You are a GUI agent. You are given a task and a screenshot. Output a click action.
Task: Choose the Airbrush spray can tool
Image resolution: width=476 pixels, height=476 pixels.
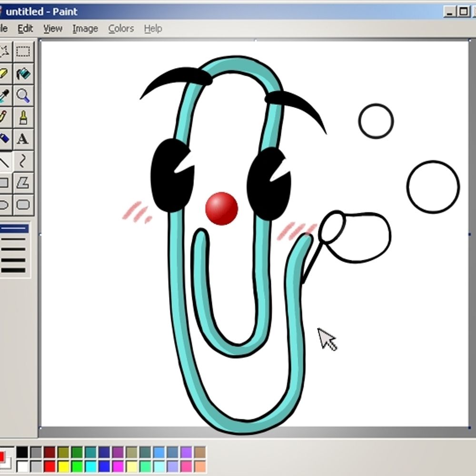click(5, 139)
